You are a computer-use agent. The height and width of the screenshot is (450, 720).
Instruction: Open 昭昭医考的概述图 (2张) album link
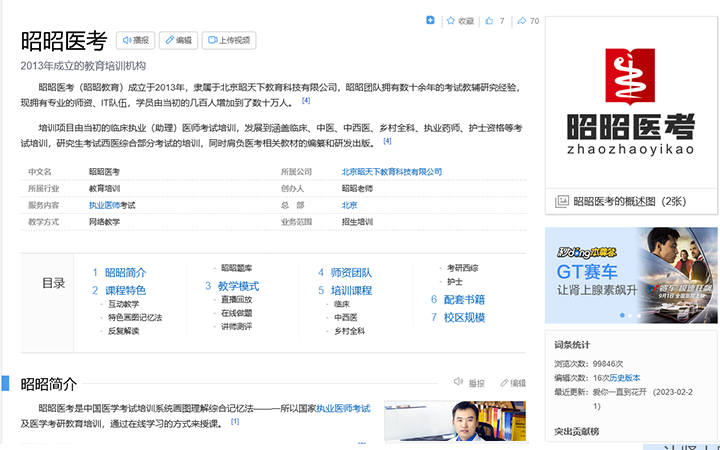pos(630,201)
